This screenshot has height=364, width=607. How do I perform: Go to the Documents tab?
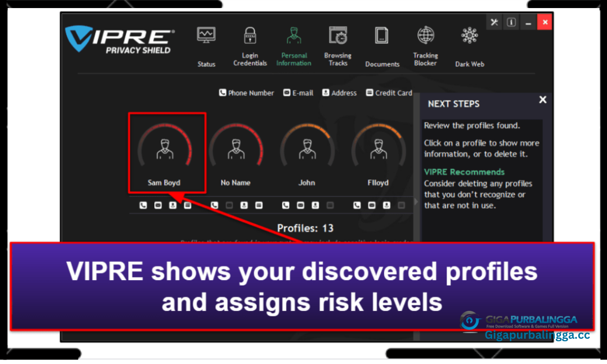[382, 47]
